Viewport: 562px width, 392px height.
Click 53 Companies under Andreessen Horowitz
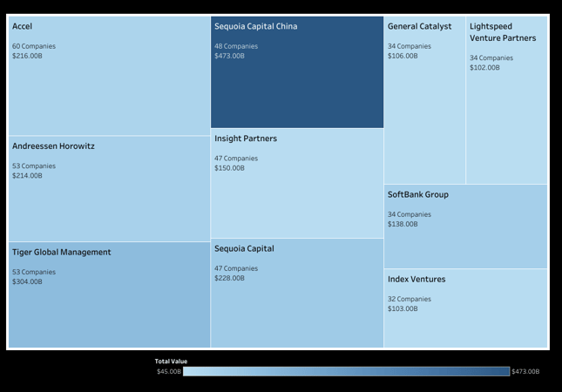34,166
